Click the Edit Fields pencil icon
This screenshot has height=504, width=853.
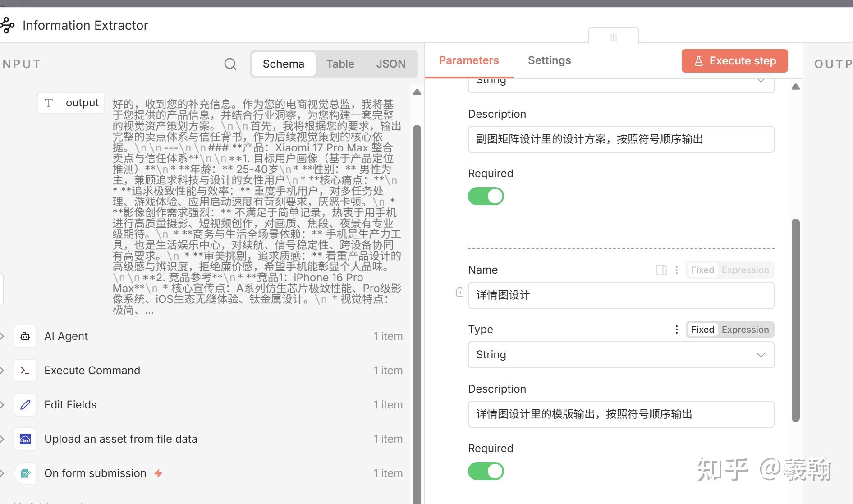pyautogui.click(x=25, y=405)
